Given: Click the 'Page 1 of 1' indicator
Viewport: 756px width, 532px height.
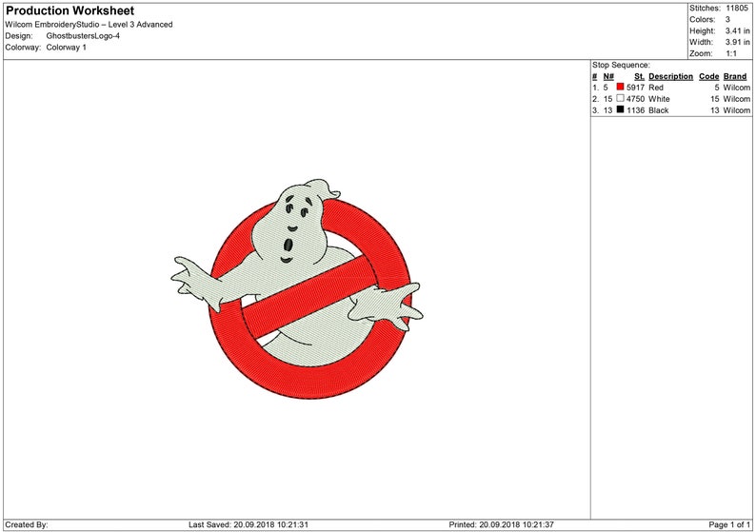Looking at the screenshot, I should (729, 524).
